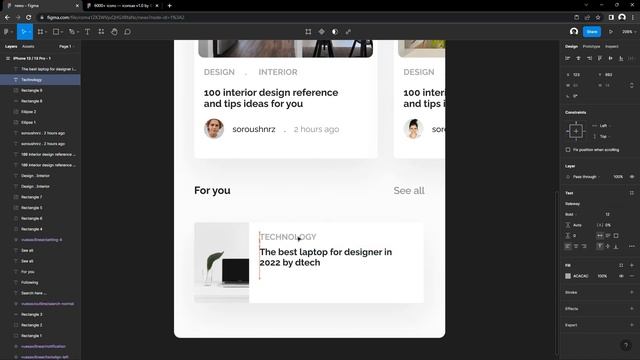Open the Resources tool
The height and width of the screenshot is (360, 640).
pos(101,31)
